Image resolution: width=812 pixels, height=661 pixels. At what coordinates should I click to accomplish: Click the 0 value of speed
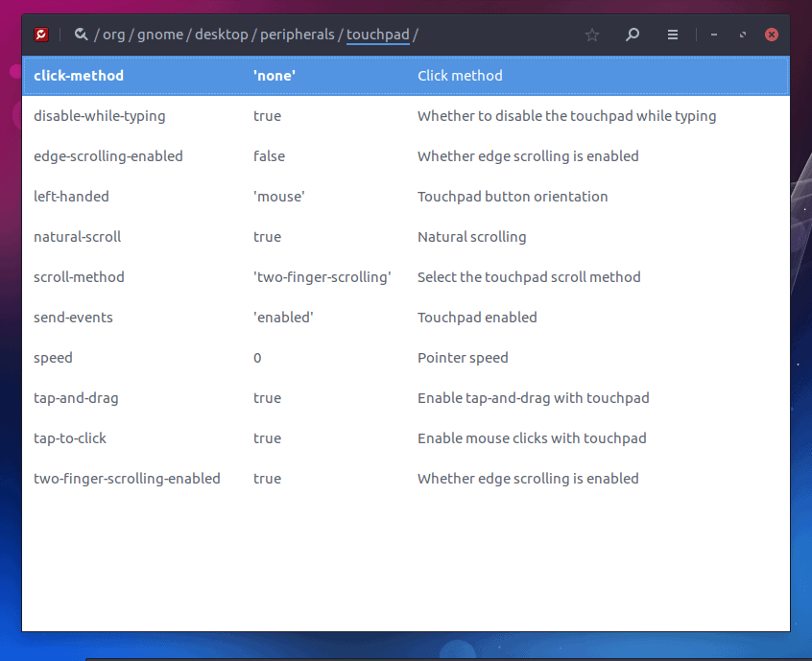pyautogui.click(x=257, y=358)
